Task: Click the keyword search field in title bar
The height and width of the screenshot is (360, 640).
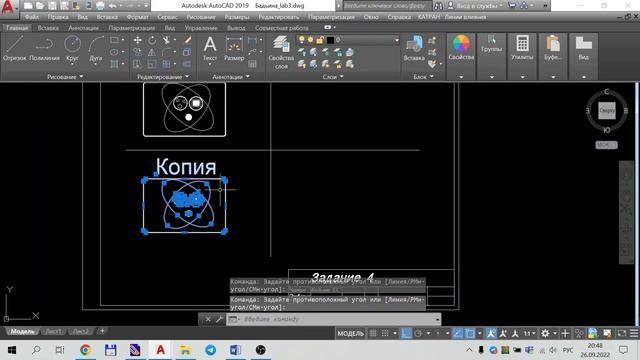Action: [387, 6]
